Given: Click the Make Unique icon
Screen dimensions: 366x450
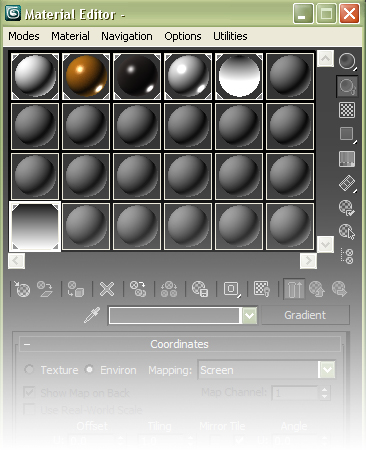Looking at the screenshot, I should tap(169, 289).
